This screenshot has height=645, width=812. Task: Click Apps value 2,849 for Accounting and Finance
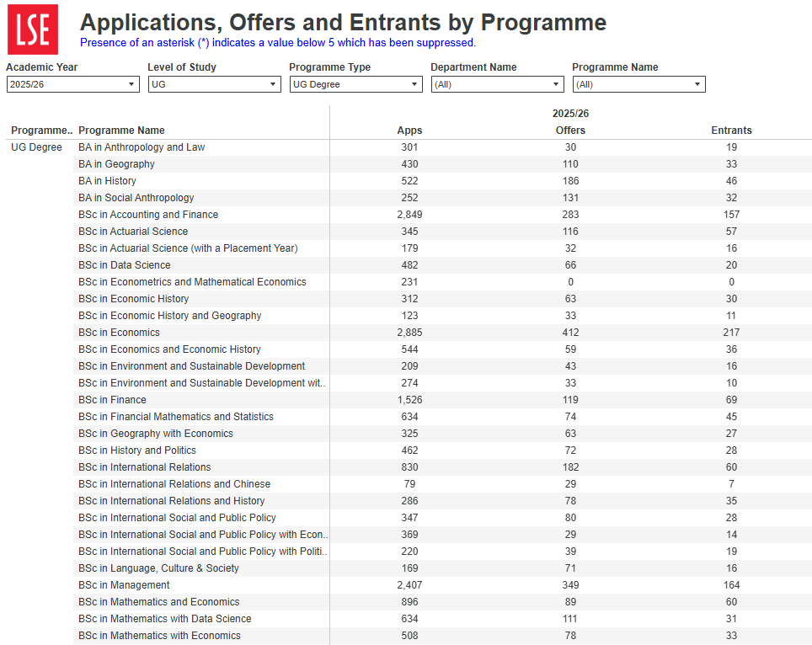point(409,215)
